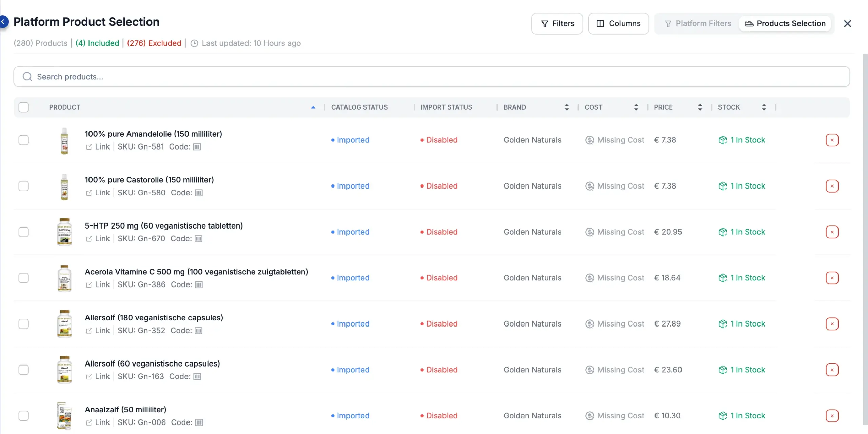Viewport: 868px width, 434px height.
Task: Exclude the 100% pure Amandelolie product with X icon
Action: [832, 140]
